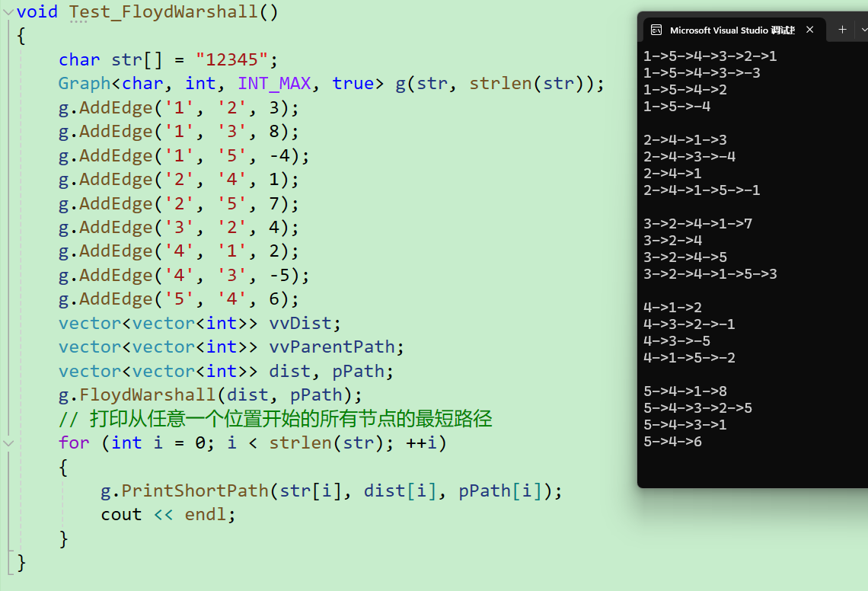Click the vvDist variable declaration
This screenshot has width=868, height=591.
coord(199,323)
